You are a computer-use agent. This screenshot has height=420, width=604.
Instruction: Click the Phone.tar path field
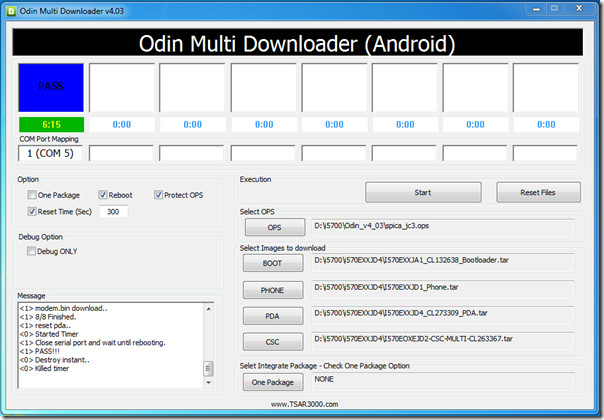tap(443, 289)
